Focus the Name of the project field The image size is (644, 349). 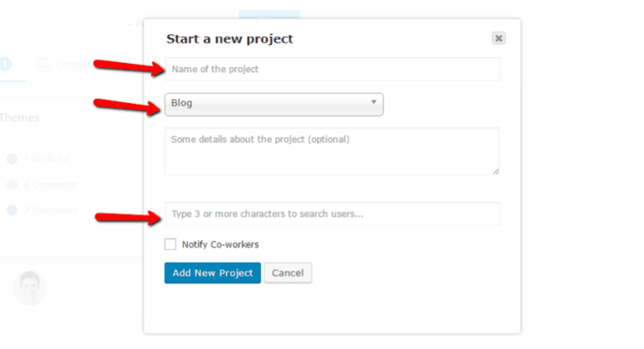tap(332, 70)
